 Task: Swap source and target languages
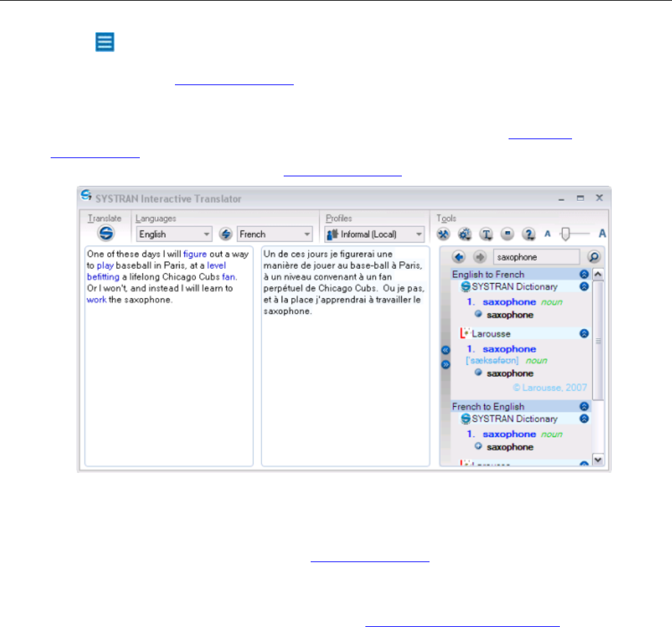click(x=226, y=234)
